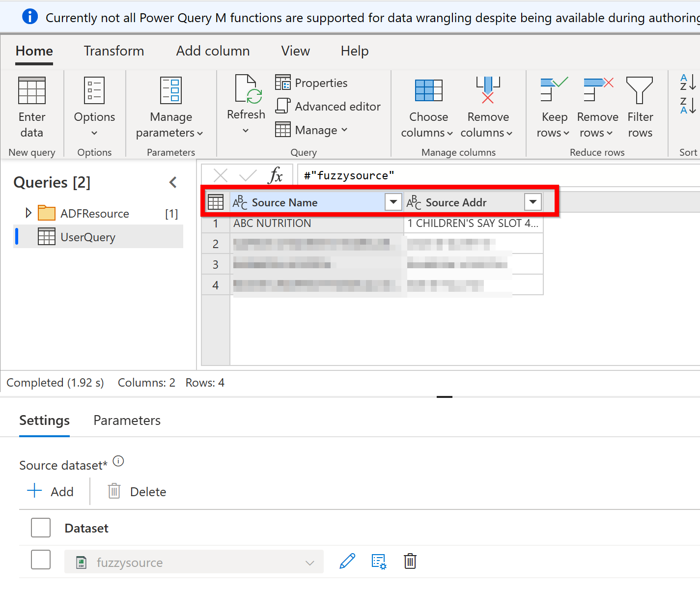Add a source dataset
700x590 pixels.
pyautogui.click(x=50, y=491)
